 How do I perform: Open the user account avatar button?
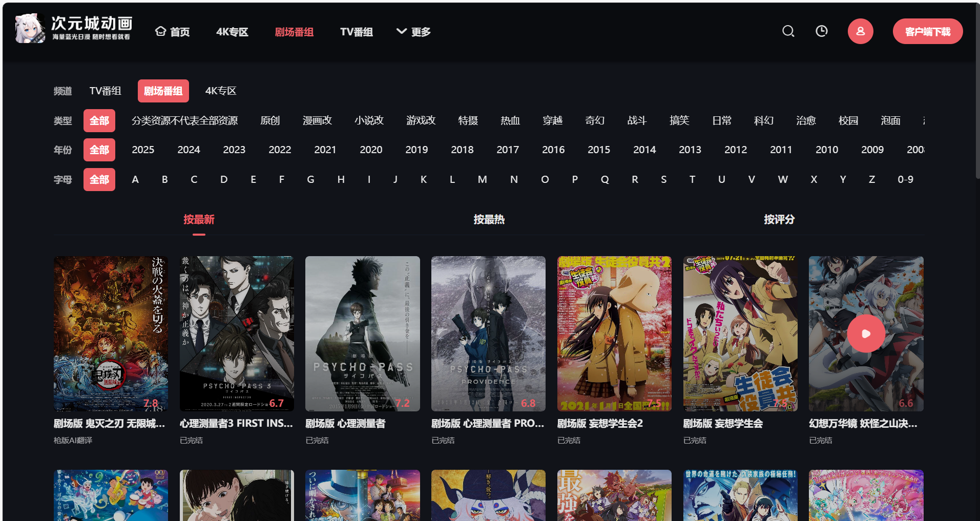point(861,31)
